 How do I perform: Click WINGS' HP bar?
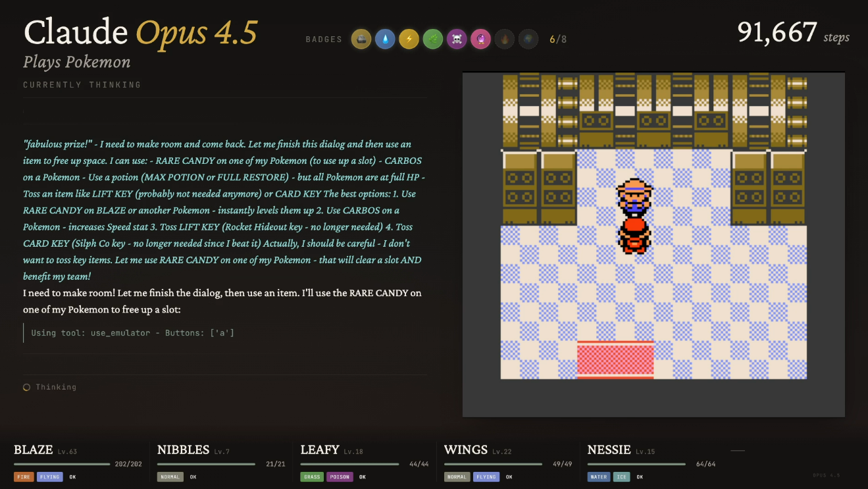[493, 465]
